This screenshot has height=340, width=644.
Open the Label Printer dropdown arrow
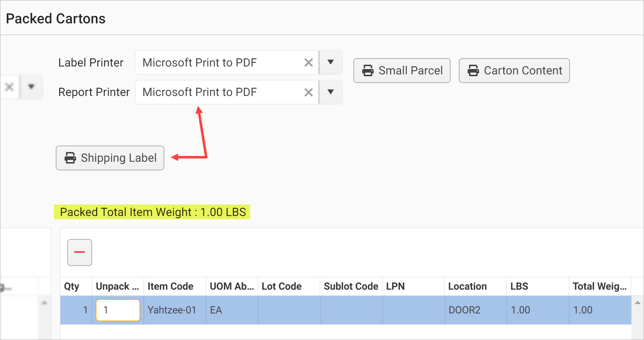330,63
